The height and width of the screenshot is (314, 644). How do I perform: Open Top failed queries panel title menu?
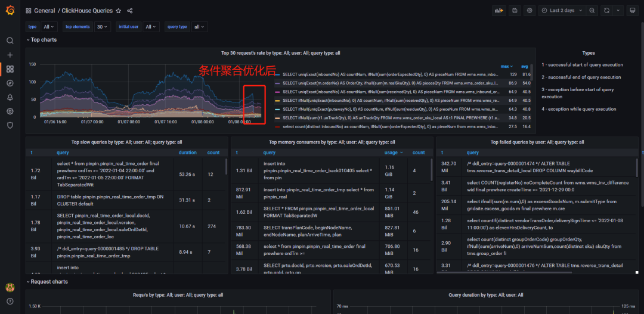[x=537, y=142]
